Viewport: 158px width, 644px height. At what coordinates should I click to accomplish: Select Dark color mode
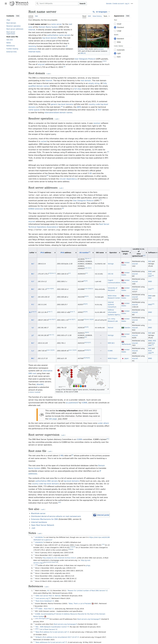(x=115, y=57)
